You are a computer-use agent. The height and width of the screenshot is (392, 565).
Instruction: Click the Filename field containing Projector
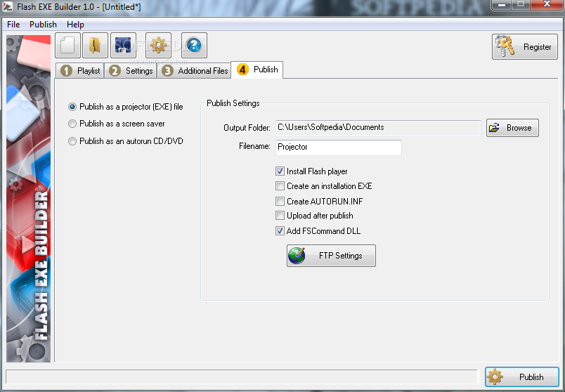(x=338, y=148)
